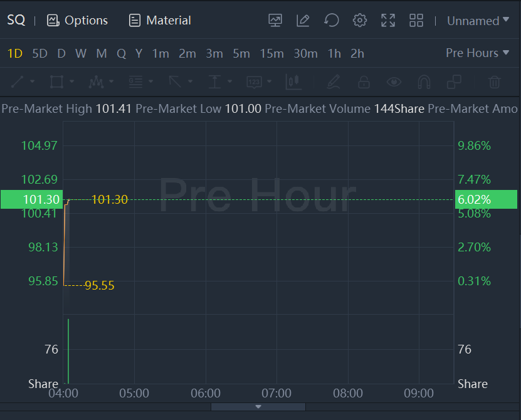Image resolution: width=521 pixels, height=420 pixels.
Task: Open the Unnamed layout dropdown
Action: [x=478, y=21]
